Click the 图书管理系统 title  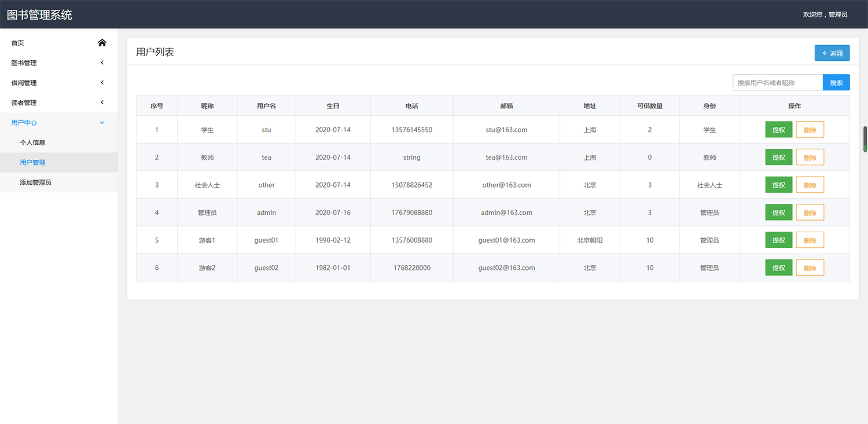[x=39, y=15]
